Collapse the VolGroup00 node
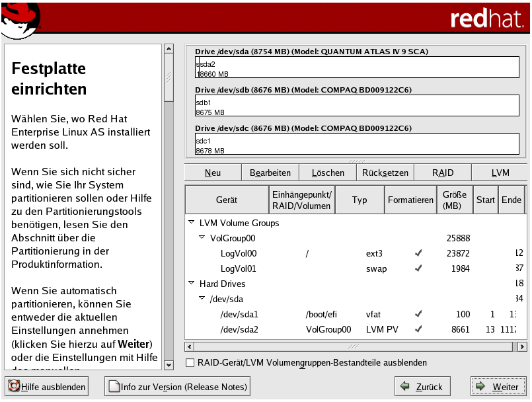The width and height of the screenshot is (532, 402). pyautogui.click(x=202, y=238)
